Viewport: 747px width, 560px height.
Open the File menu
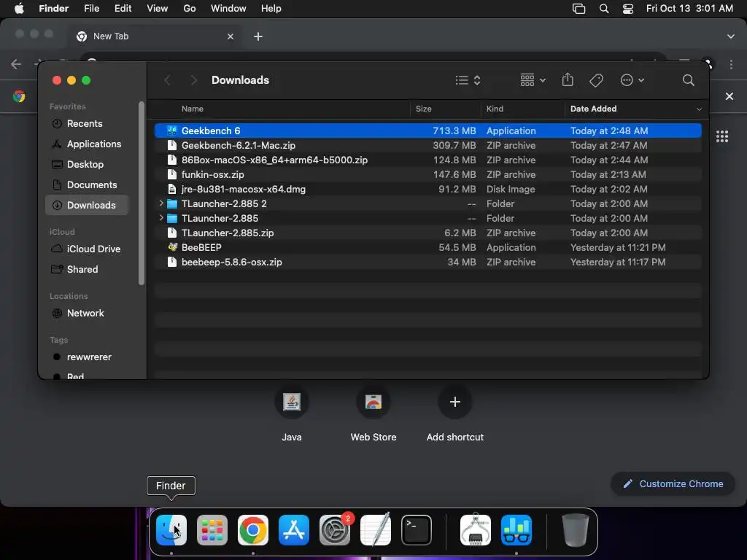point(91,9)
